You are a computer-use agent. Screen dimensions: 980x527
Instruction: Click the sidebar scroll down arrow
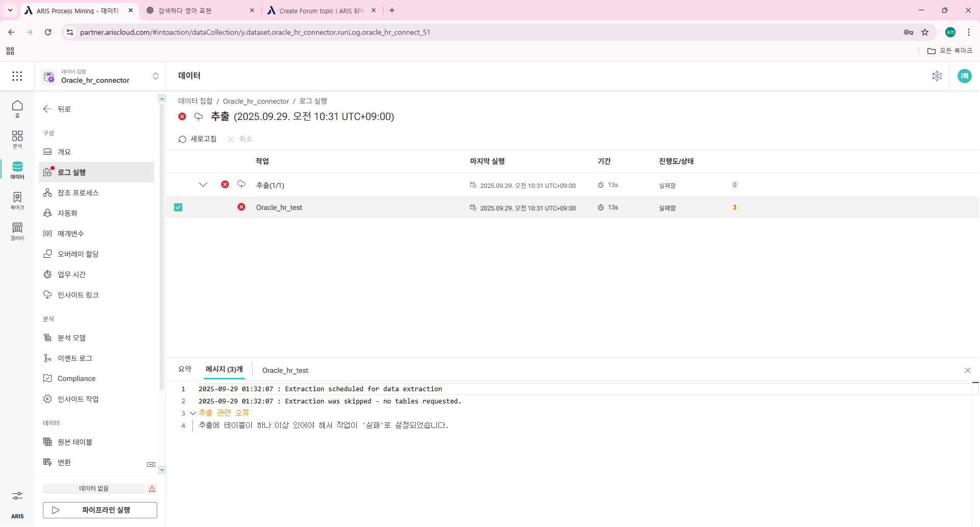click(x=162, y=470)
